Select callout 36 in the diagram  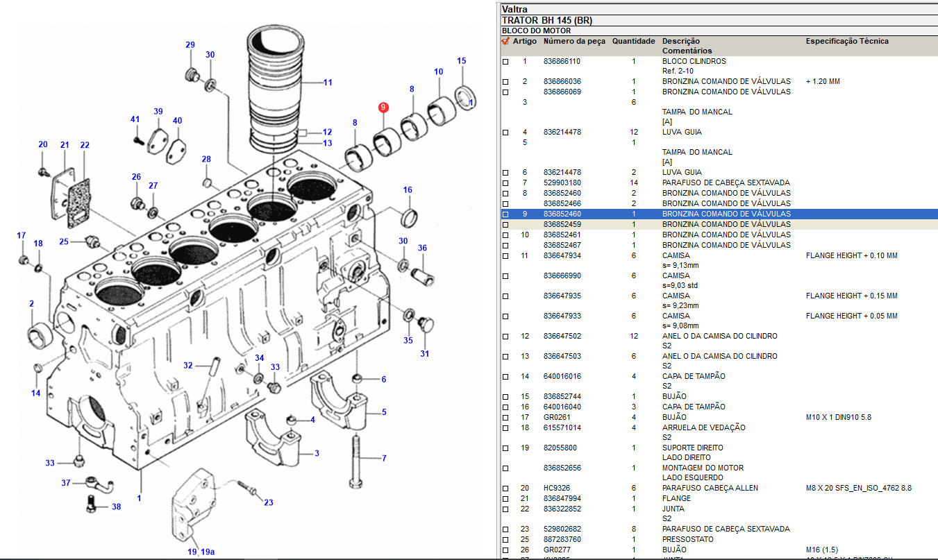(422, 248)
